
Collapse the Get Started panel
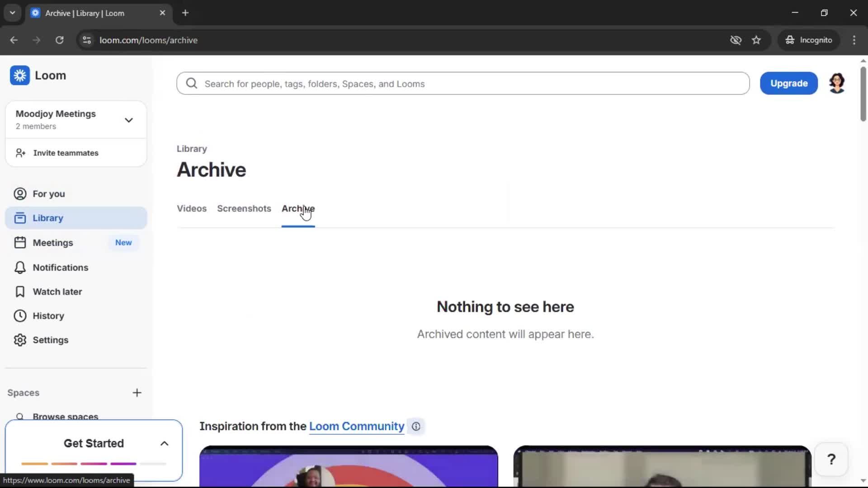pyautogui.click(x=164, y=443)
